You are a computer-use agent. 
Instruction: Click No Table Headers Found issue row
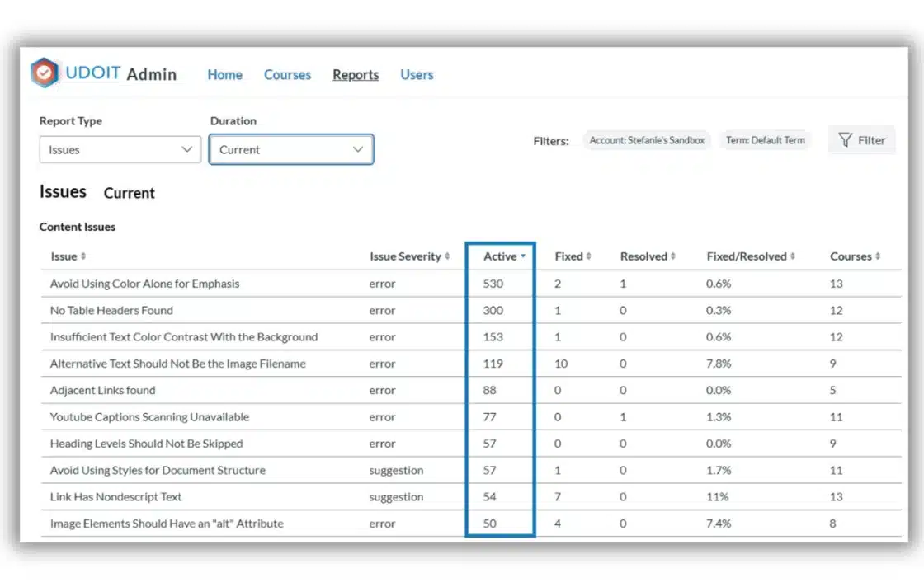111,311
